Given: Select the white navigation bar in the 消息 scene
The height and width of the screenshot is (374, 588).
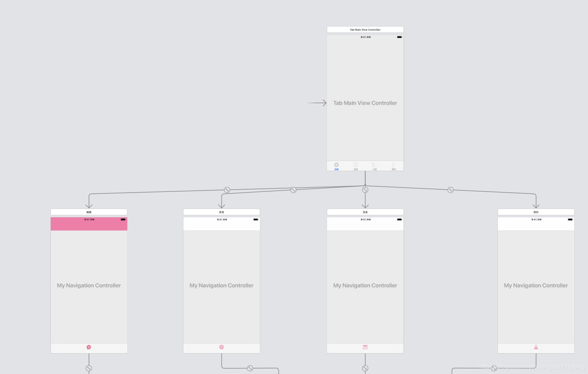Looking at the screenshot, I should pos(365,224).
